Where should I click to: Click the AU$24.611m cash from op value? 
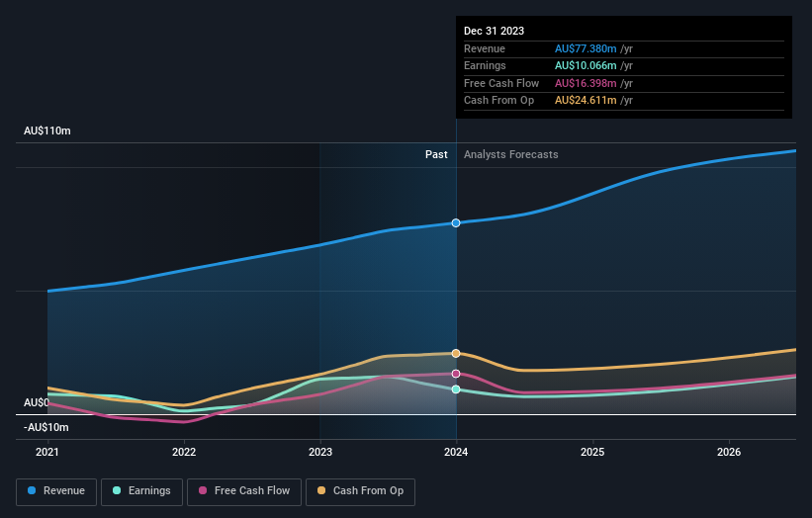(586, 101)
